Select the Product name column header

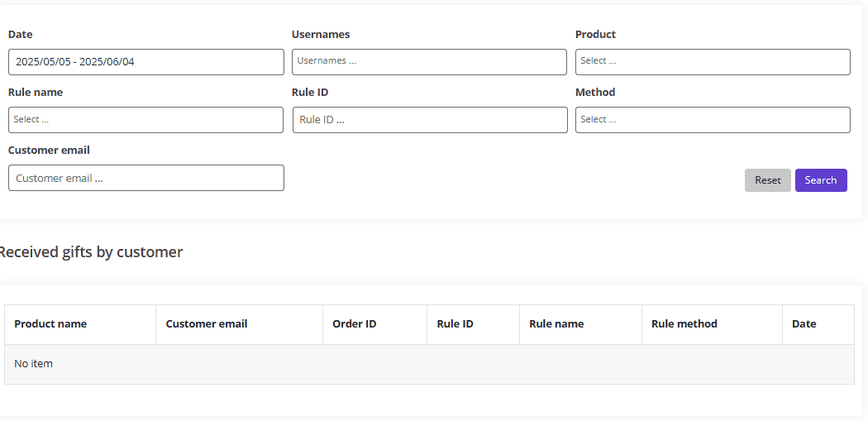click(50, 324)
